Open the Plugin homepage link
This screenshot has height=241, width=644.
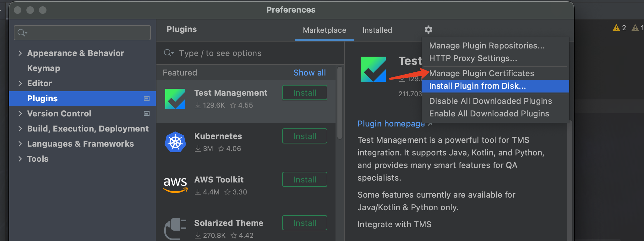pyautogui.click(x=391, y=124)
